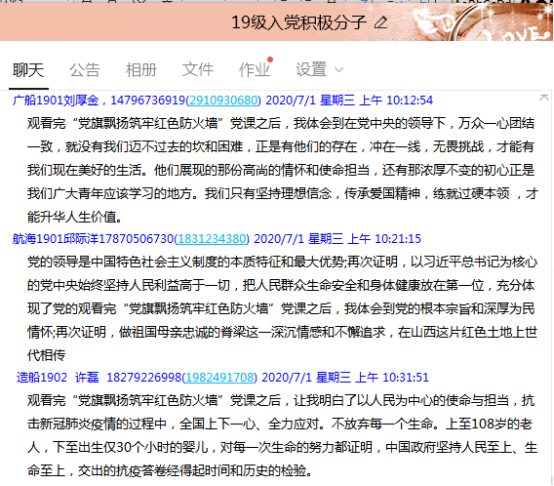Viewport: 554px width, 486px height.
Task: Open the 相册 tab
Action: tap(141, 70)
